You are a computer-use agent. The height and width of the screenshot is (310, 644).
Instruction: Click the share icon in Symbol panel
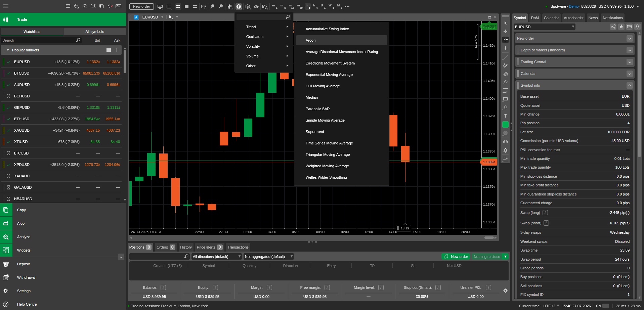[x=613, y=27]
